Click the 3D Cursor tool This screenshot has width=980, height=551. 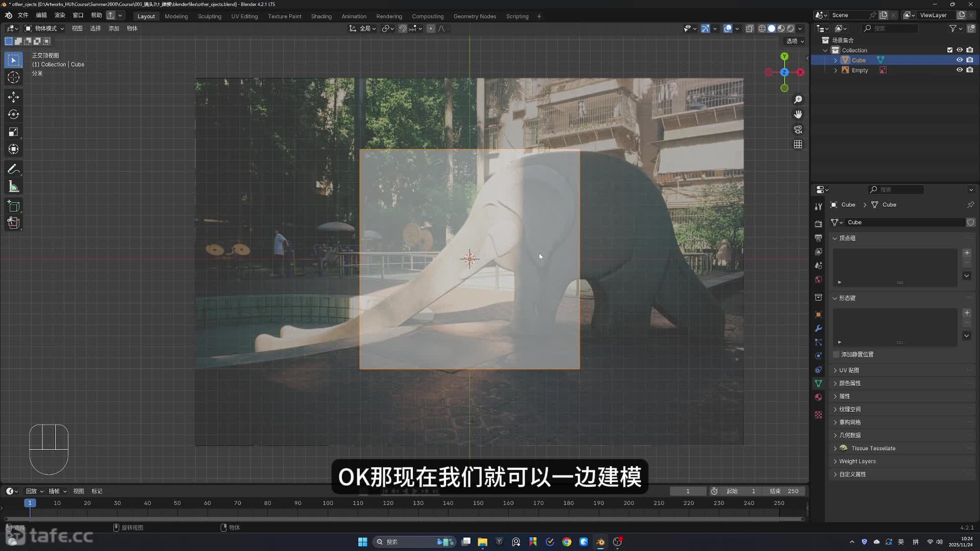click(x=14, y=78)
